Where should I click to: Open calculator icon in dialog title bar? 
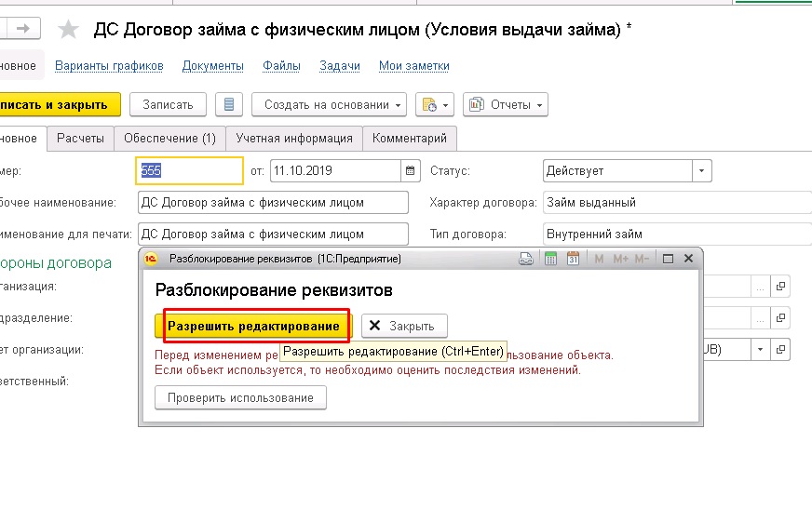point(550,259)
